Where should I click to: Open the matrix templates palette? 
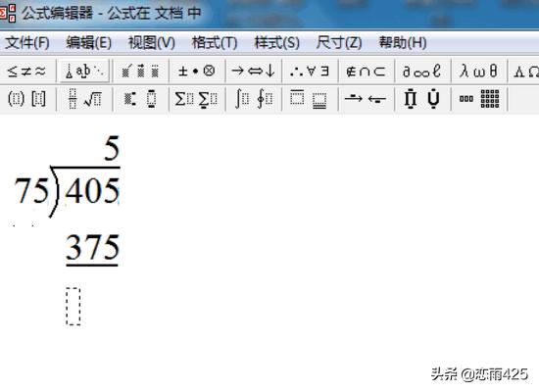coord(479,99)
